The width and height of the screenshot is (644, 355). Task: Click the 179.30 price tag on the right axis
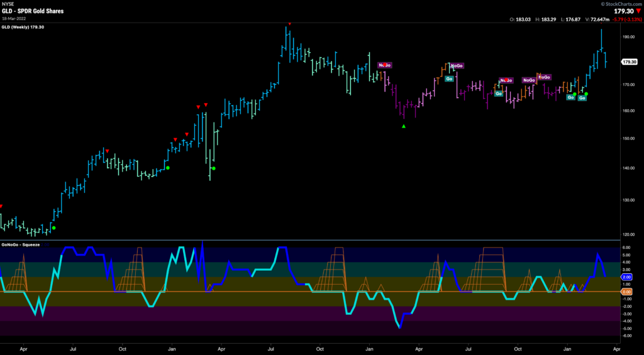pos(629,62)
